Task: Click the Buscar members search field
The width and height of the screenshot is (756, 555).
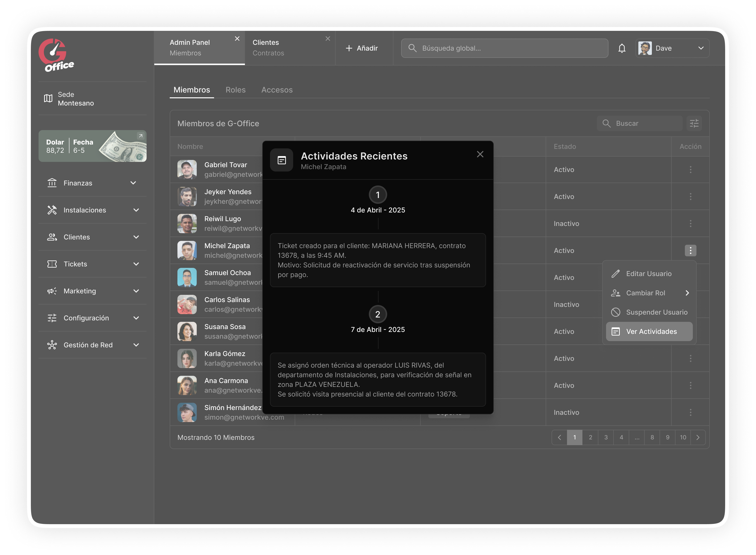Action: (639, 123)
